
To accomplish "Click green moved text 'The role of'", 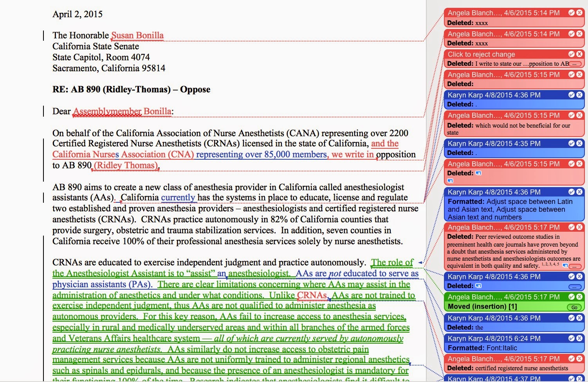I will 392,262.
